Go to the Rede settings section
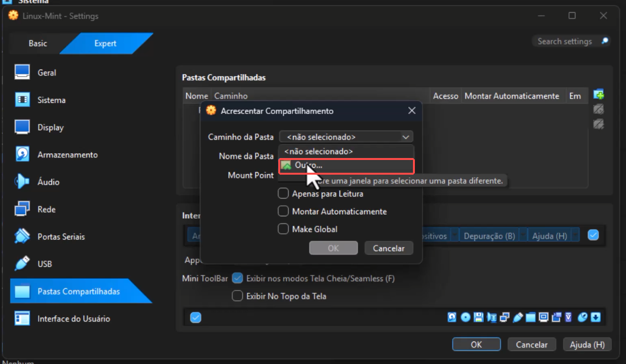Screen dimensions: 626x364 tap(47, 209)
